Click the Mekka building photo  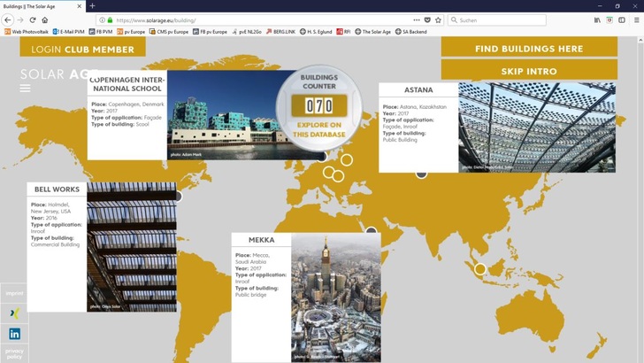point(335,297)
